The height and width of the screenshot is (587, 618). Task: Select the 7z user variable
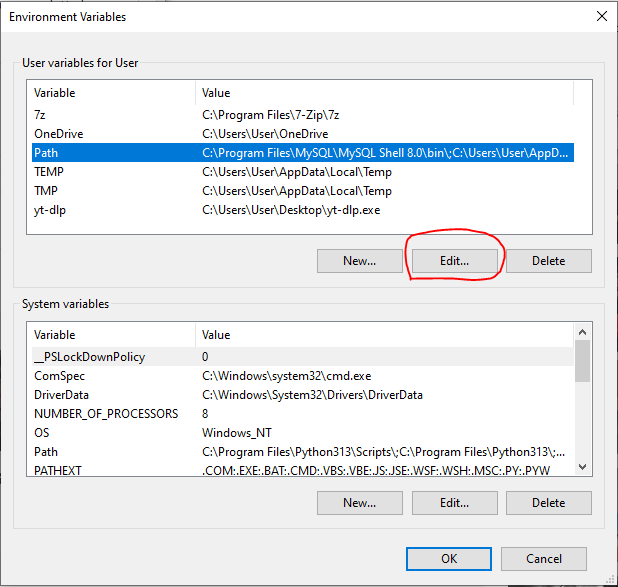coord(303,115)
